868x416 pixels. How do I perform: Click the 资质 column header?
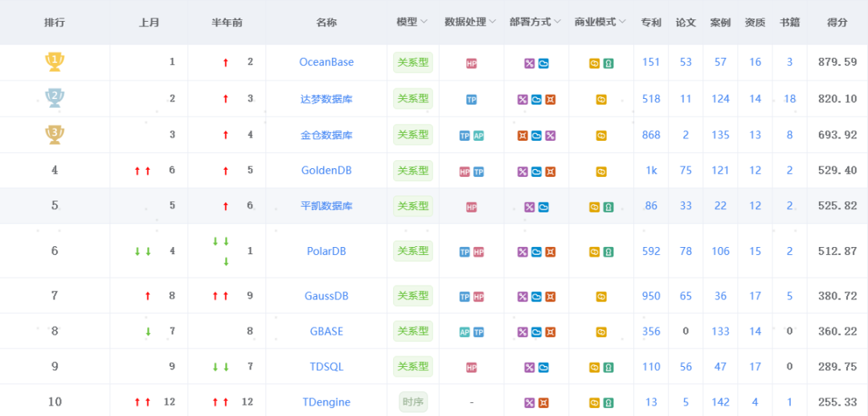click(x=755, y=23)
